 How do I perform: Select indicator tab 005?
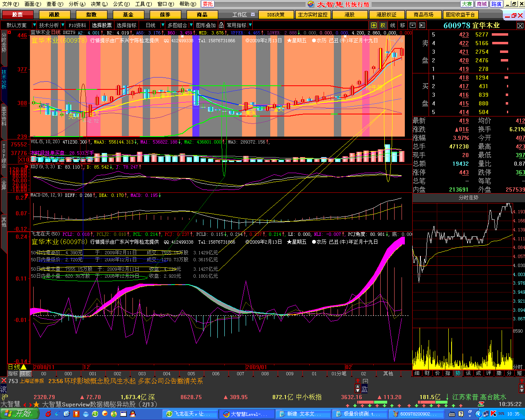tap(191, 374)
